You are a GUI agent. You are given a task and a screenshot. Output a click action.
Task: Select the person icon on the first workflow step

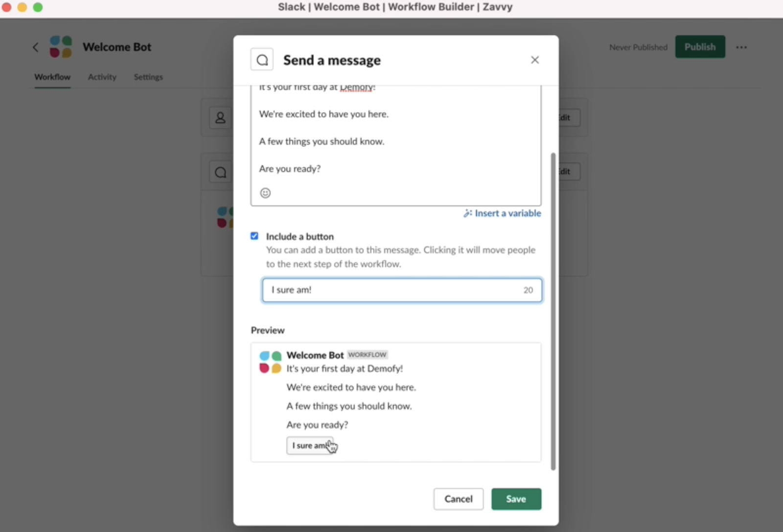pyautogui.click(x=221, y=117)
